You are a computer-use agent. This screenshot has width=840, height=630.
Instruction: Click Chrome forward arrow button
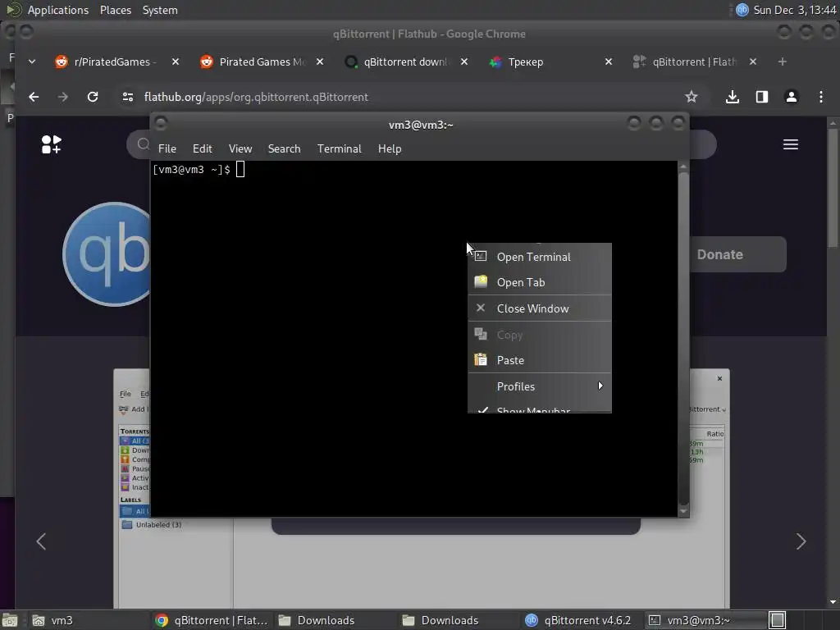click(62, 97)
